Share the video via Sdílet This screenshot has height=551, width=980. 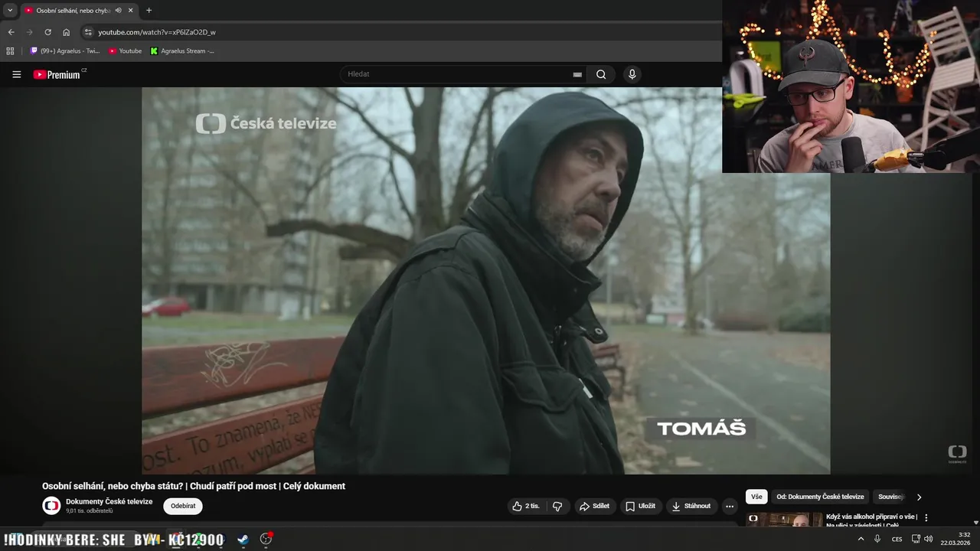(594, 506)
